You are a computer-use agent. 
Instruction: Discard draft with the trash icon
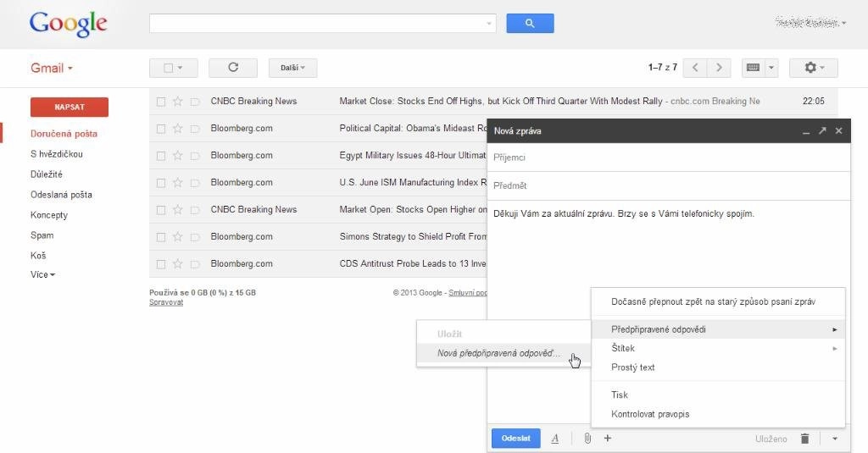click(805, 439)
